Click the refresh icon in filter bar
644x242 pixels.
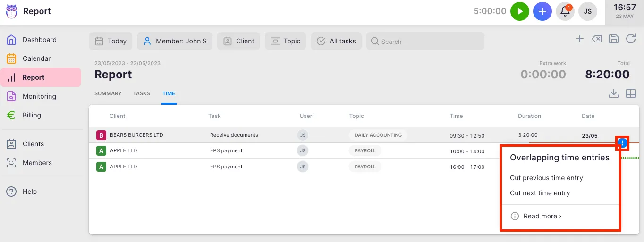(631, 39)
